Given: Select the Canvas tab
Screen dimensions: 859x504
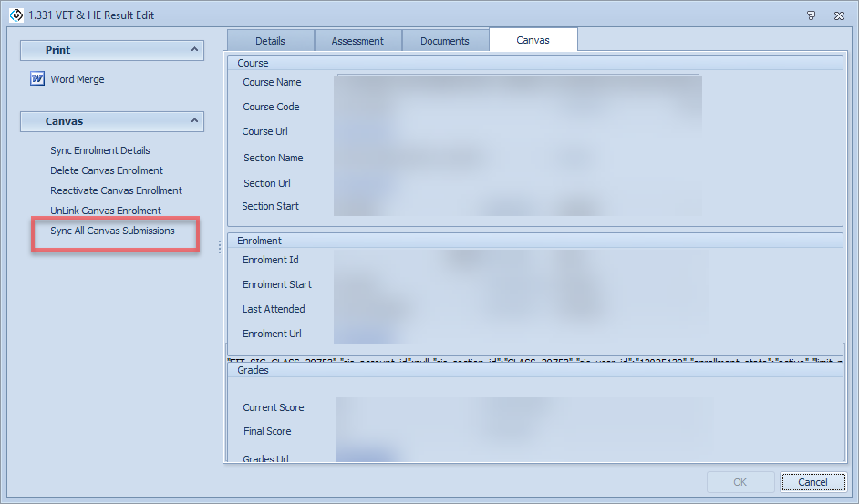Looking at the screenshot, I should (x=533, y=40).
